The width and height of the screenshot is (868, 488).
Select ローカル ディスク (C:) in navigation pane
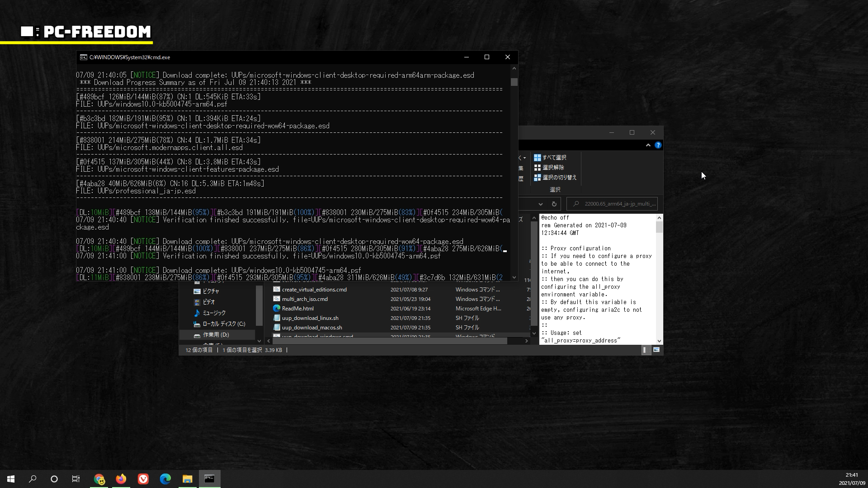click(x=223, y=324)
